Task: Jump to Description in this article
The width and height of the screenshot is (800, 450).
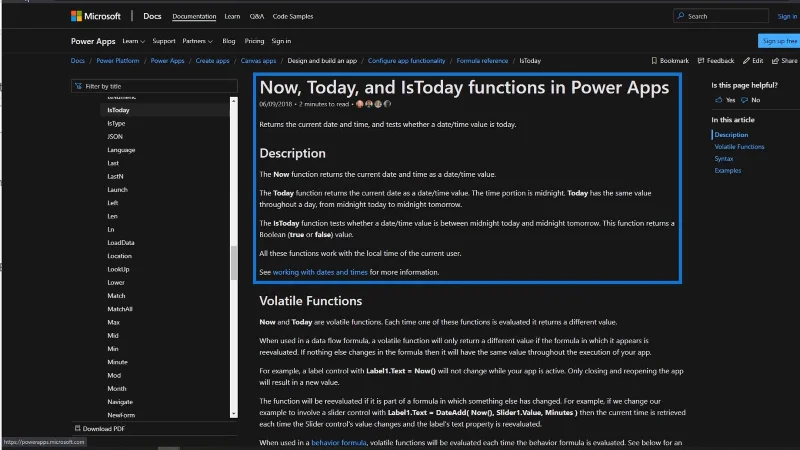Action: [x=731, y=135]
